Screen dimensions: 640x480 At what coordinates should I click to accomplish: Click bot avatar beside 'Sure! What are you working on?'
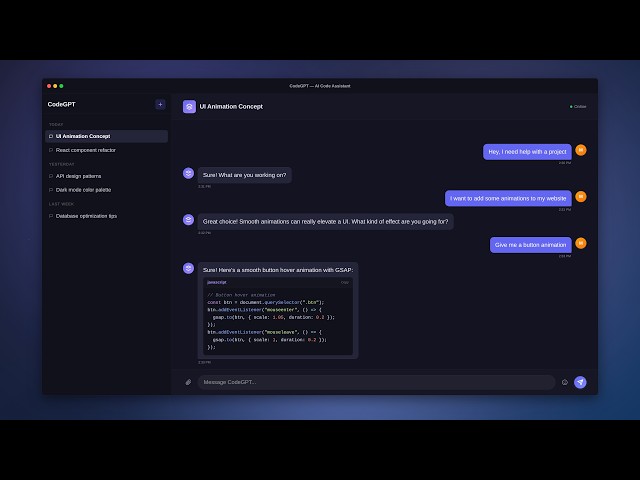(188, 173)
